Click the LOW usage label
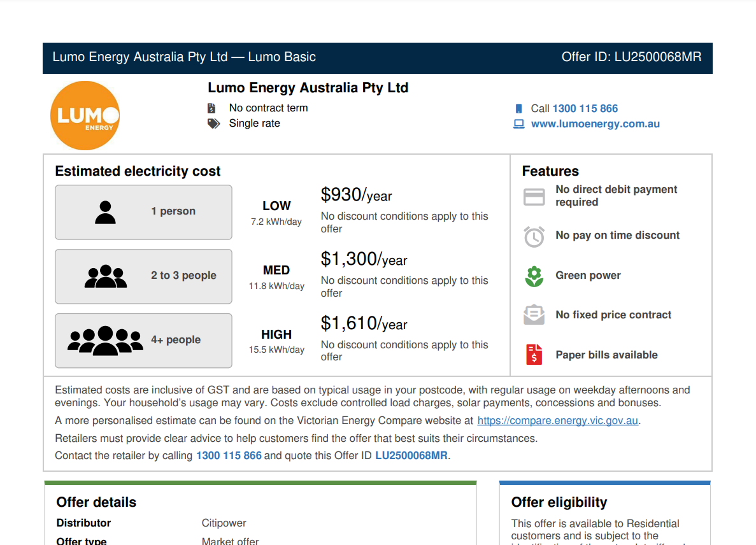The height and width of the screenshot is (545, 756). [x=277, y=206]
